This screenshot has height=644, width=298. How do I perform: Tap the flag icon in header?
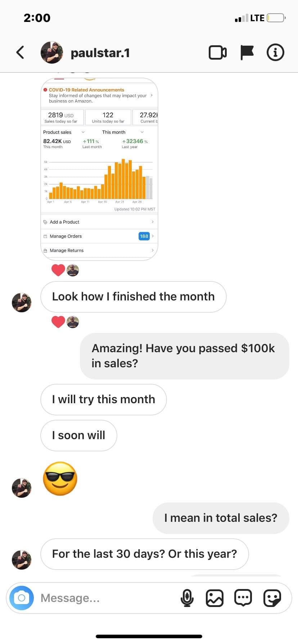coord(247,52)
